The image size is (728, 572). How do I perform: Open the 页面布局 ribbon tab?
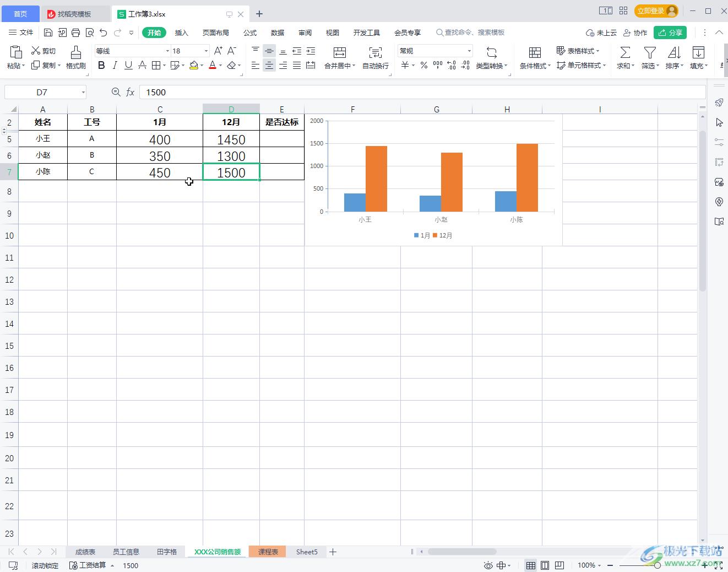point(216,33)
